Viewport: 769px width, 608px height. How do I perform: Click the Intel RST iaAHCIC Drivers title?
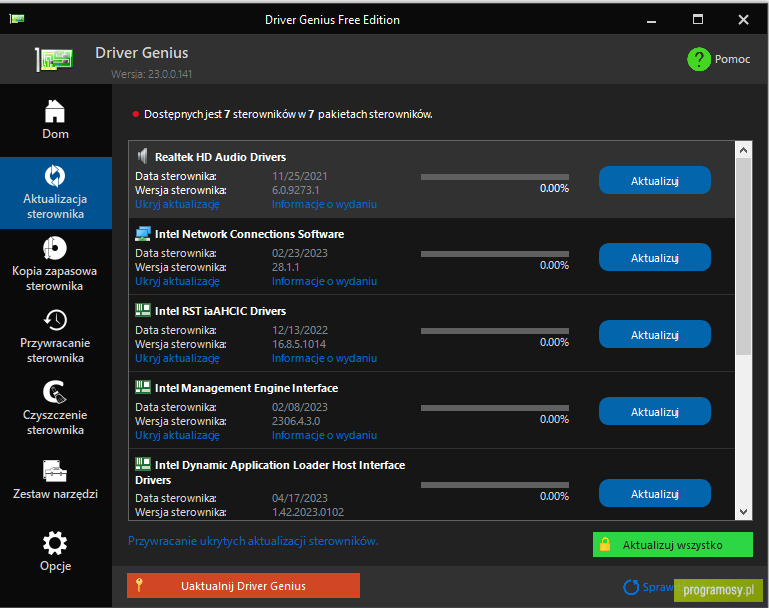[220, 311]
